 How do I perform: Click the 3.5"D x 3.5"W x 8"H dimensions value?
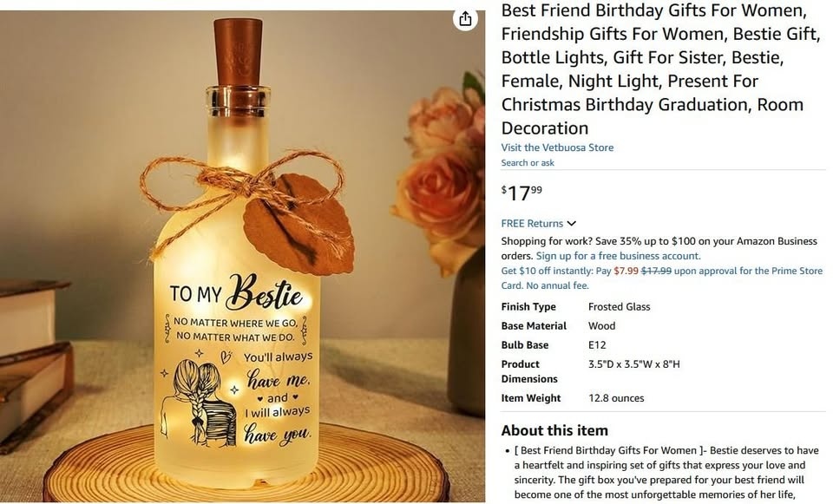point(633,364)
